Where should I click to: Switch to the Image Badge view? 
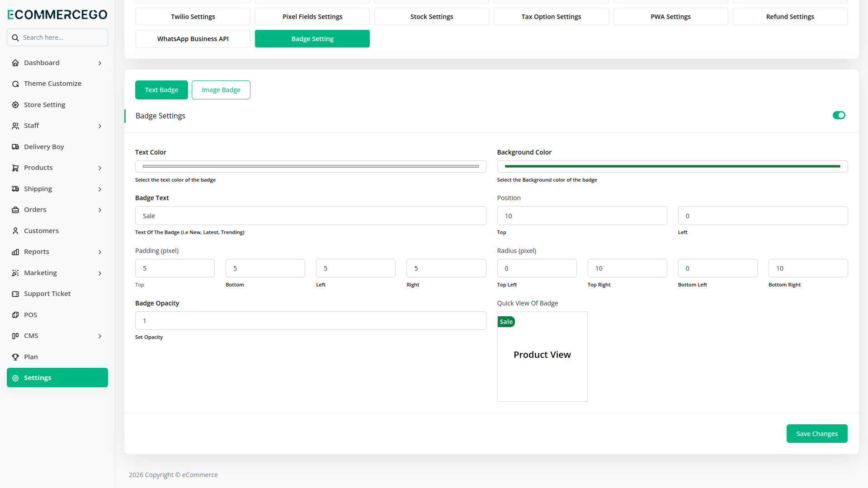[221, 90]
